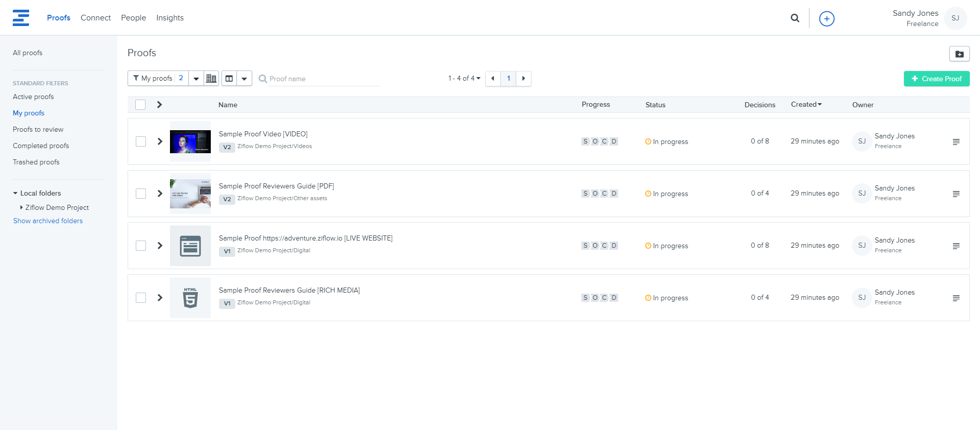Open the search magnifier in header
980x430 pixels.
795,18
